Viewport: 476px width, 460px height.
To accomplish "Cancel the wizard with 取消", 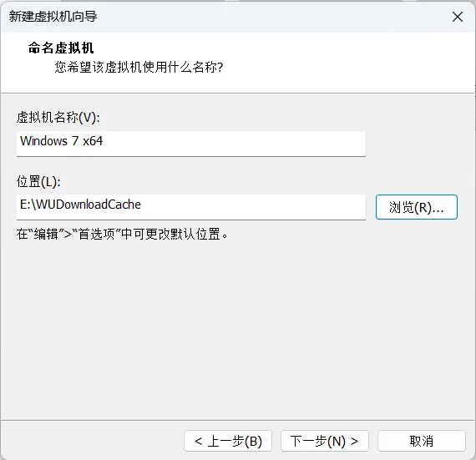I will pyautogui.click(x=422, y=441).
